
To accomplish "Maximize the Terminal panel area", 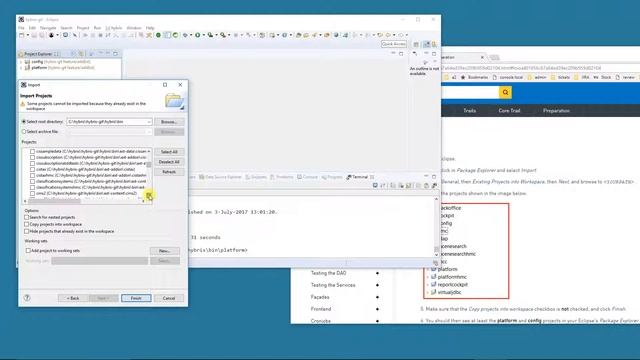I will [434, 177].
